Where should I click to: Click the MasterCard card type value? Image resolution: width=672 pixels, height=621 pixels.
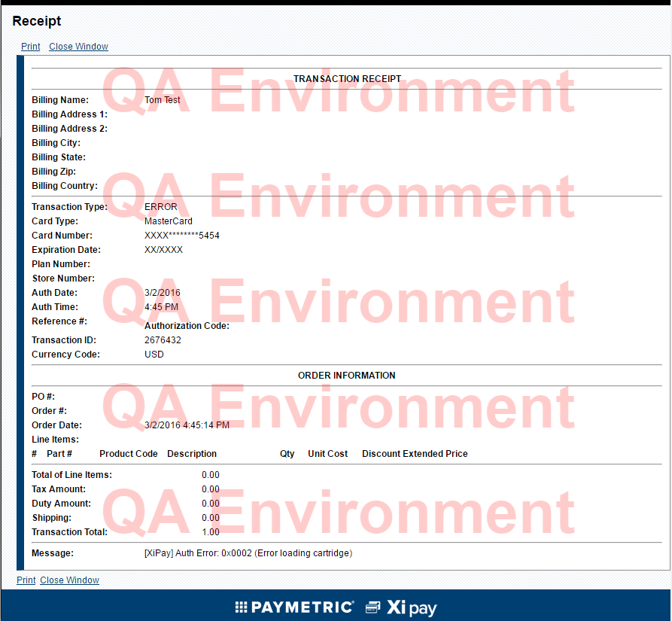click(x=168, y=221)
